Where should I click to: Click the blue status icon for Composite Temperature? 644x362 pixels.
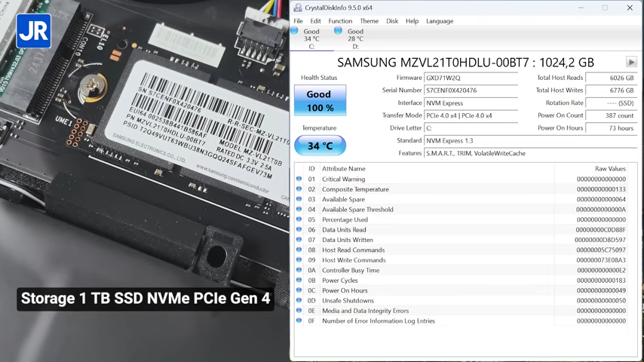[x=299, y=189]
